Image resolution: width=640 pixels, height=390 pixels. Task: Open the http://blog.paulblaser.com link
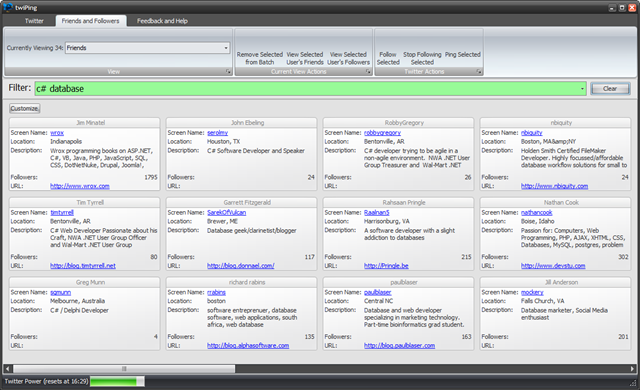tap(400, 346)
